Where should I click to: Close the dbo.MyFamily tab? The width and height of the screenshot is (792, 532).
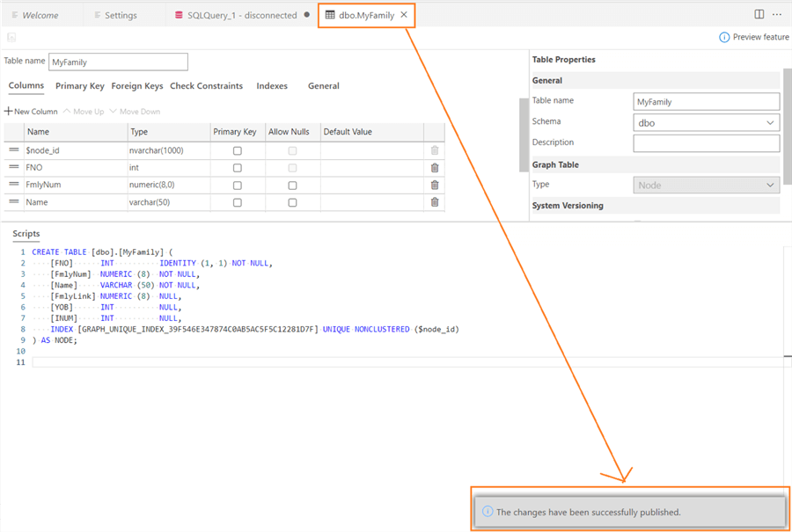pyautogui.click(x=403, y=15)
